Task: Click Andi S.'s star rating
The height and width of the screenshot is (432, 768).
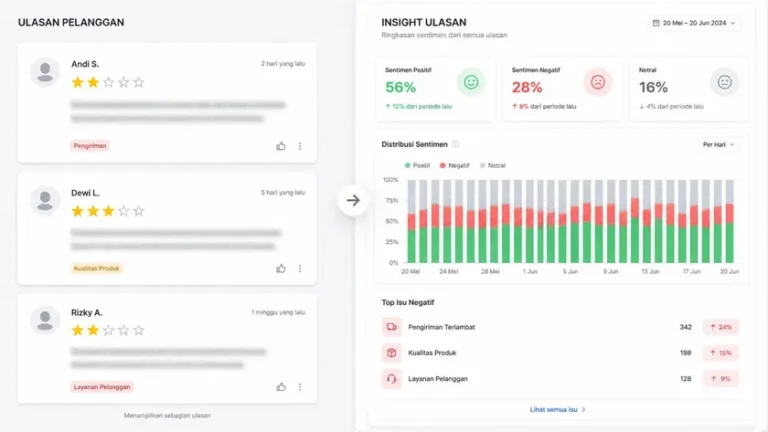Action: pyautogui.click(x=108, y=82)
